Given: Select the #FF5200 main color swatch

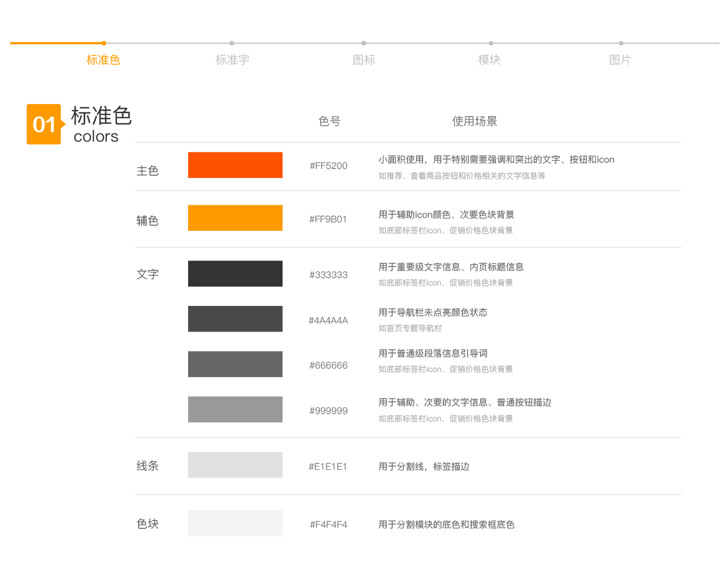Looking at the screenshot, I should click(235, 165).
